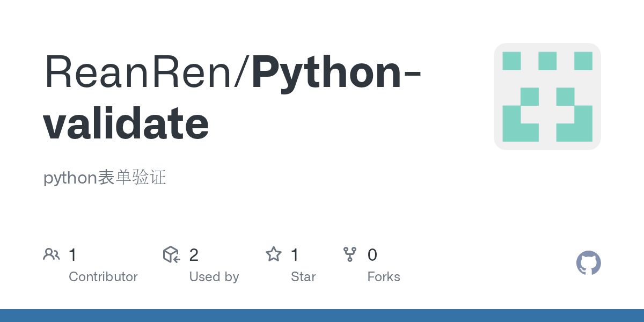Click the GitHub Octocat logo
This screenshot has height=322, width=644.
coord(588,263)
